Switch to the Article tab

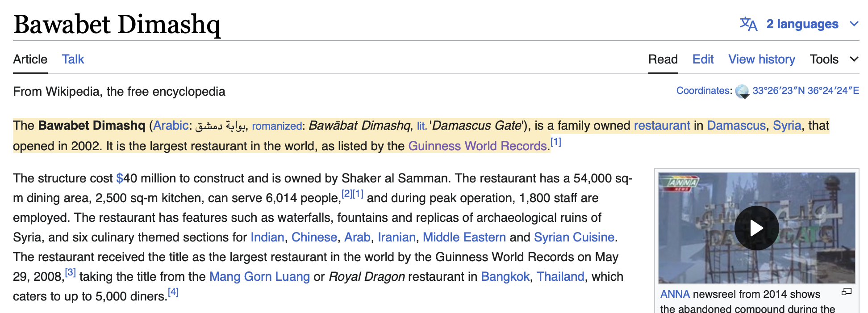coord(30,59)
